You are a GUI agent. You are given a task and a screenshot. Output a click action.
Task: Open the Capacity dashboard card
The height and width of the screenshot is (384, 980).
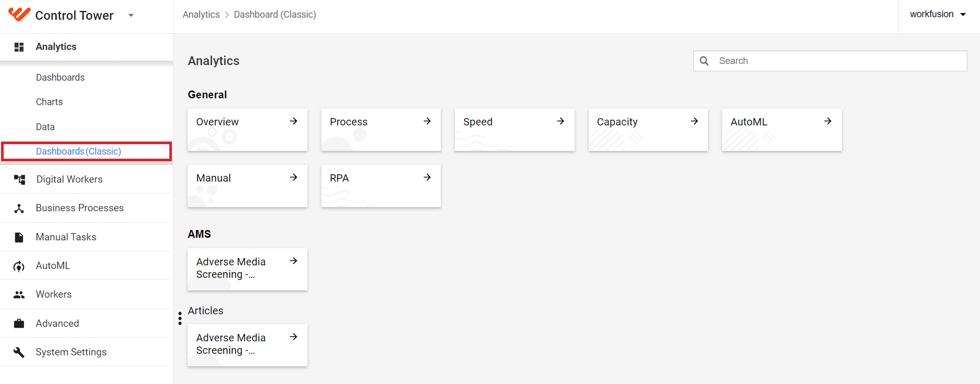(648, 130)
